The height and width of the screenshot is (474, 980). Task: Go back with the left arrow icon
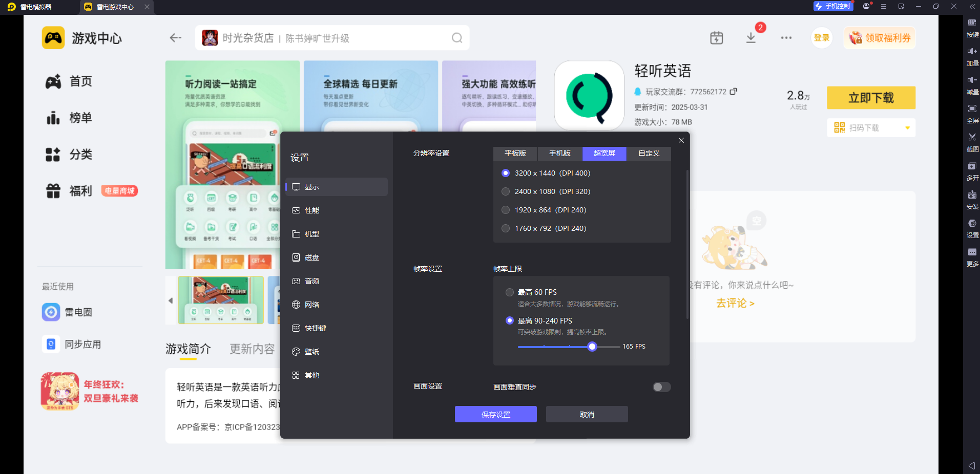176,38
